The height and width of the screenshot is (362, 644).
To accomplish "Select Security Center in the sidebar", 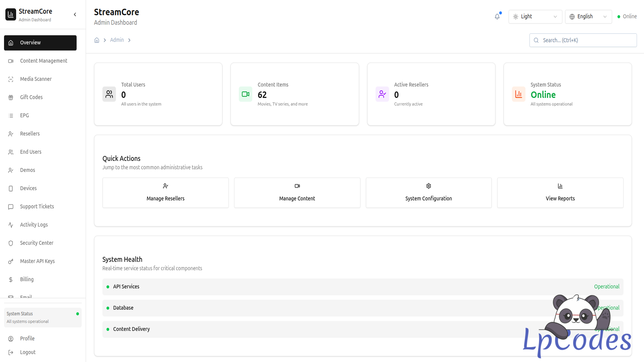I will pos(37,243).
